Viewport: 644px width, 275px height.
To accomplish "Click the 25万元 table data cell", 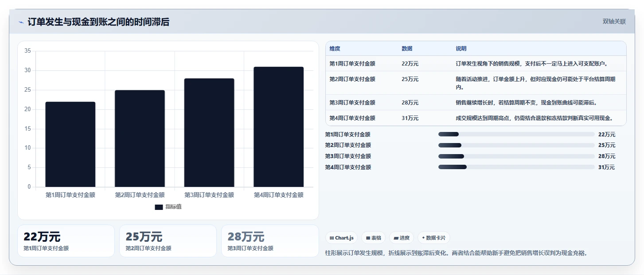I will point(410,79).
